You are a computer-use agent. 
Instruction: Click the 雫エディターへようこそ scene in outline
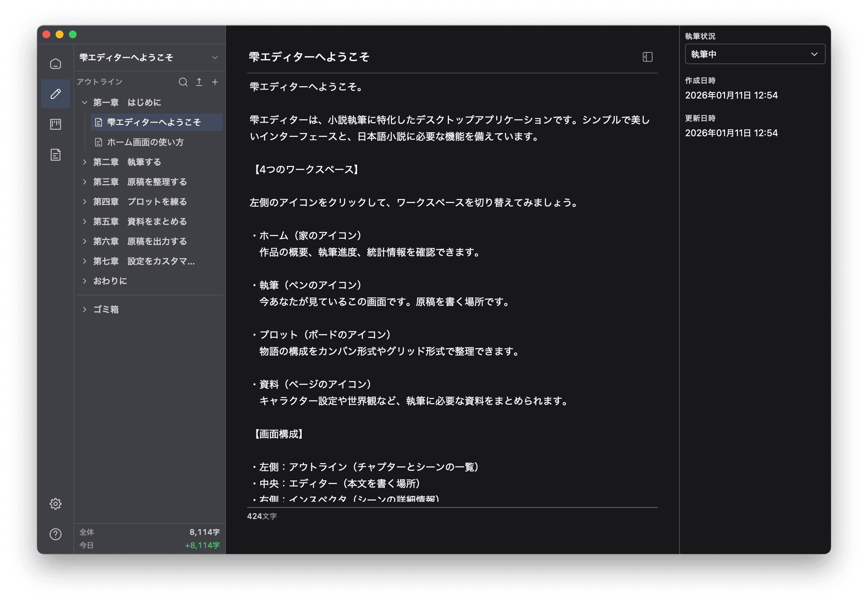pyautogui.click(x=154, y=122)
